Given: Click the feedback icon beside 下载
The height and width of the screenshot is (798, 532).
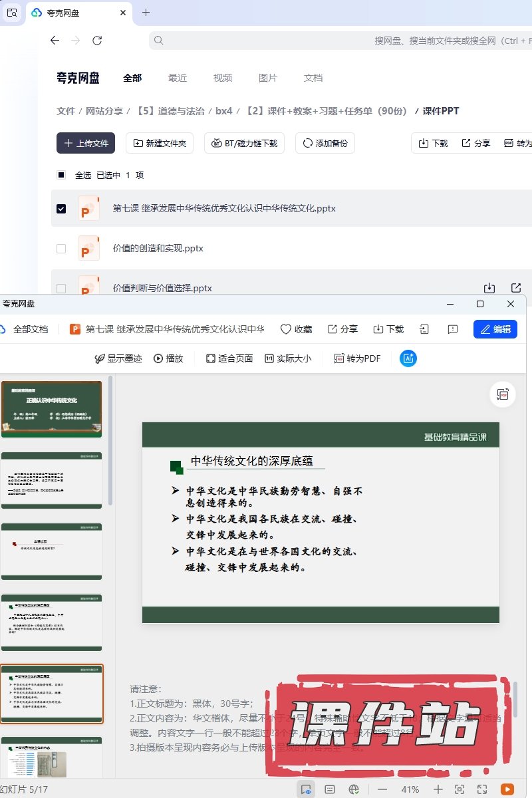Looking at the screenshot, I should (x=453, y=329).
